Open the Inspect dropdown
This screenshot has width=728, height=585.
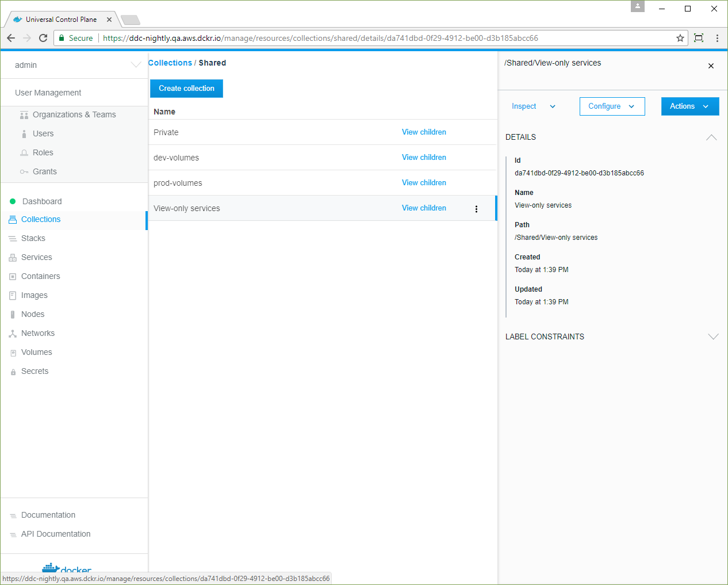pos(534,106)
